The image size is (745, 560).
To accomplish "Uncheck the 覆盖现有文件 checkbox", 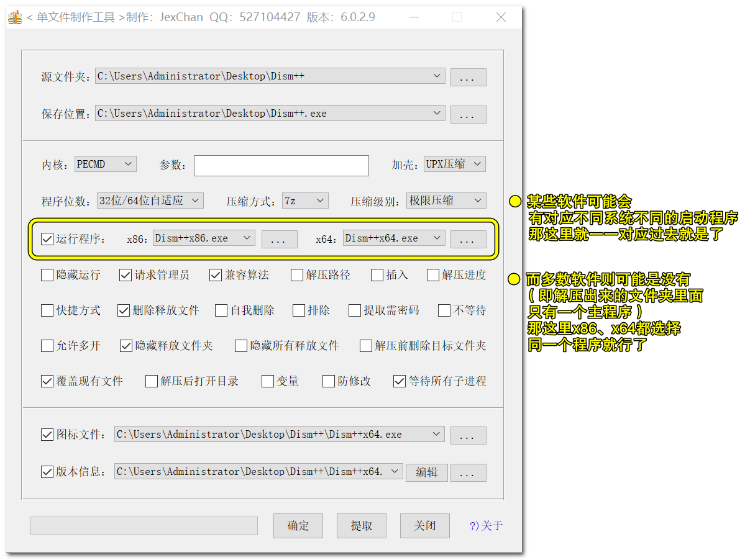I will (47, 382).
